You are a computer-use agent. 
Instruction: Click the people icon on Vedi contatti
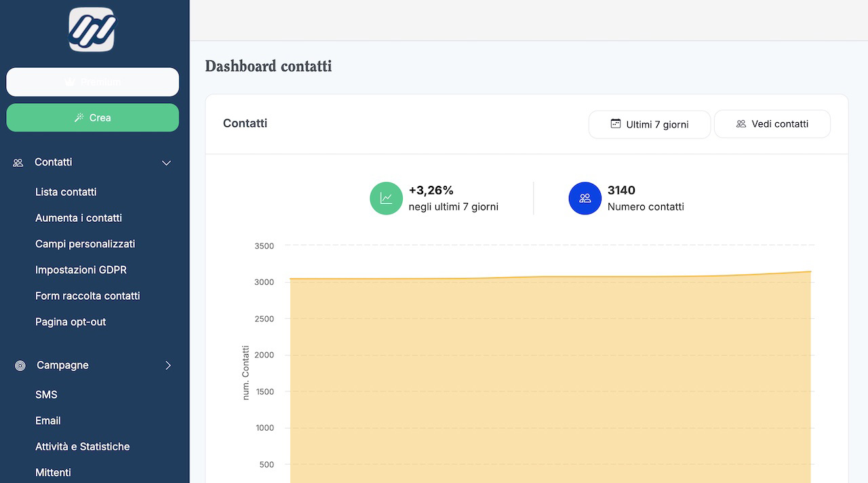pyautogui.click(x=741, y=124)
